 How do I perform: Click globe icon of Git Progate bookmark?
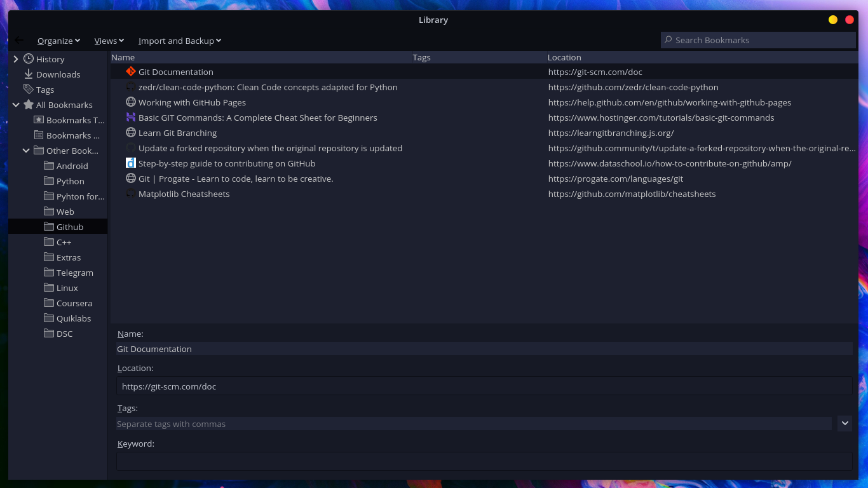coord(131,179)
